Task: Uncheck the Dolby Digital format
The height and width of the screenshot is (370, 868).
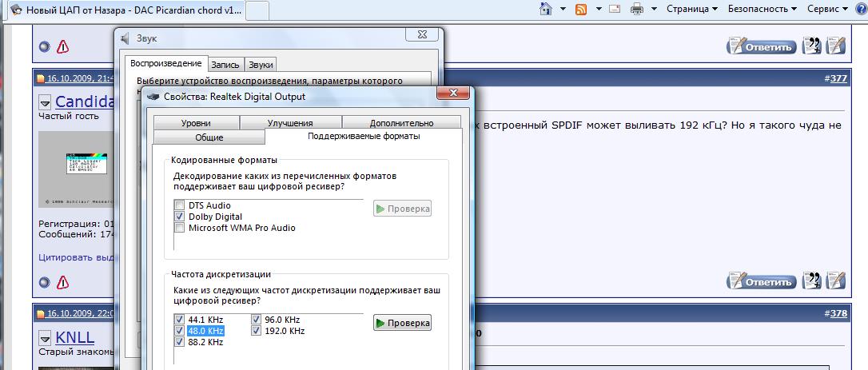Action: point(179,217)
